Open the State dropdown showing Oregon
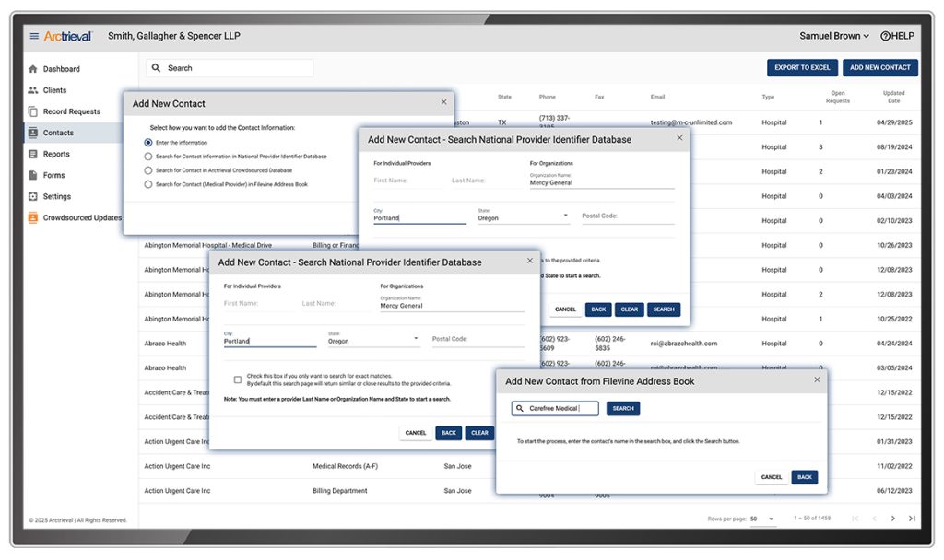944x560 pixels. point(373,341)
